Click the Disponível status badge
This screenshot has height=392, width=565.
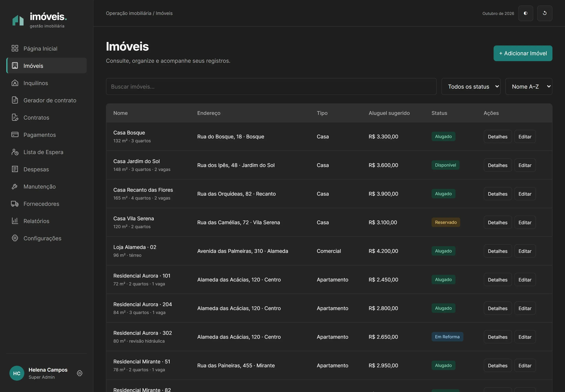(445, 165)
